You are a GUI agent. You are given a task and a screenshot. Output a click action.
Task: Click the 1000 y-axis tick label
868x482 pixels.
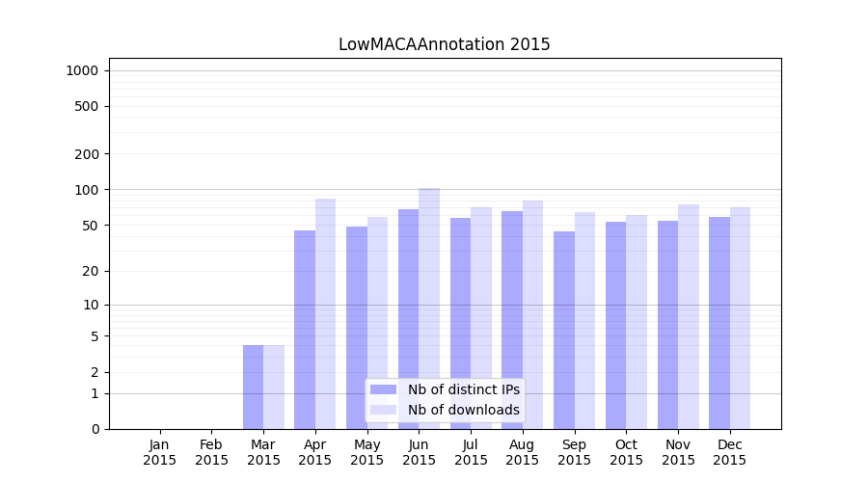[x=82, y=70]
